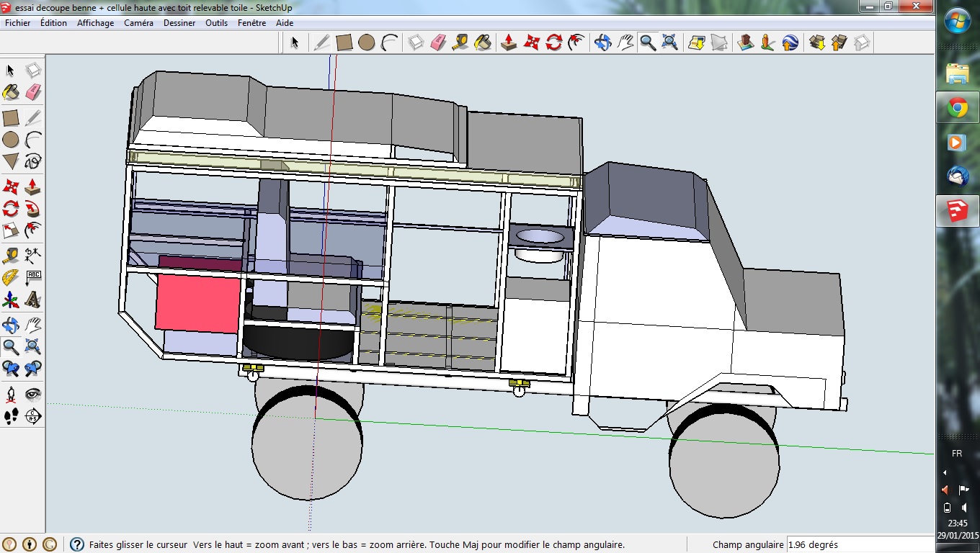Screen dimensions: 980x553
Task: Select the Axes tool
Action: coord(11,300)
